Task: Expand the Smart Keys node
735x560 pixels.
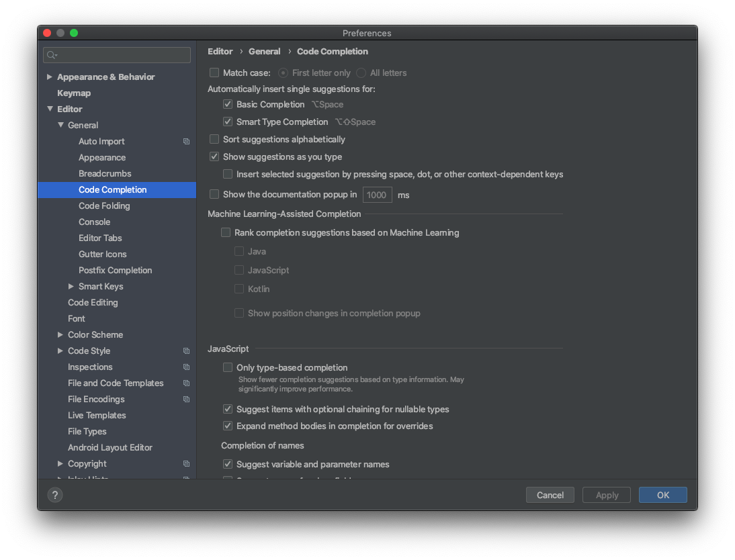Action: (71, 286)
